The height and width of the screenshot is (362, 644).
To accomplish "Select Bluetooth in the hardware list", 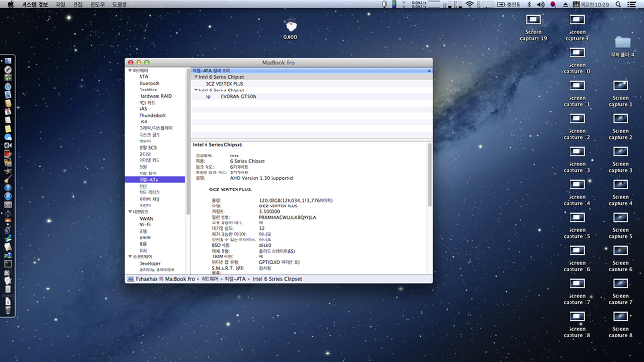I will [x=149, y=83].
